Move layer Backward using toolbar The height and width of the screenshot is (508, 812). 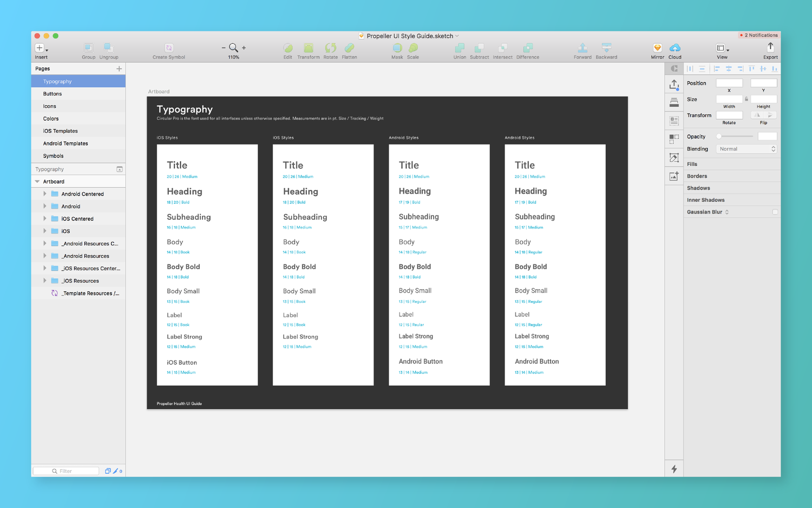click(x=606, y=48)
